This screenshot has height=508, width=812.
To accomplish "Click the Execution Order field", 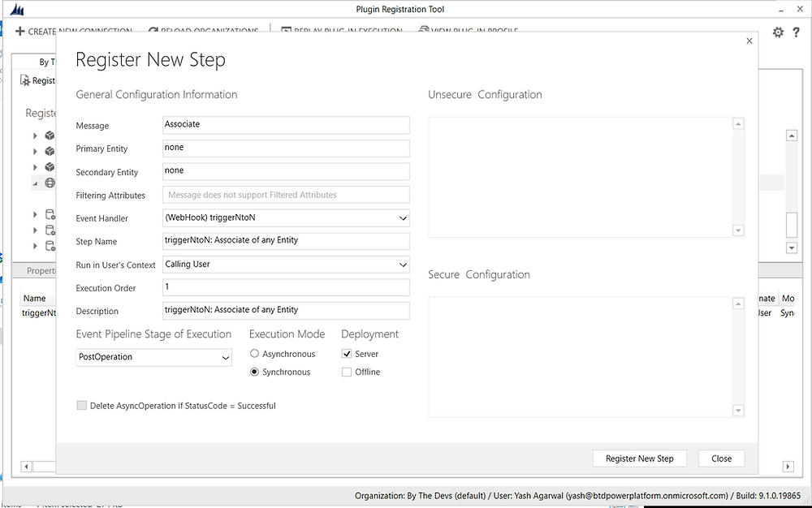I will click(286, 287).
